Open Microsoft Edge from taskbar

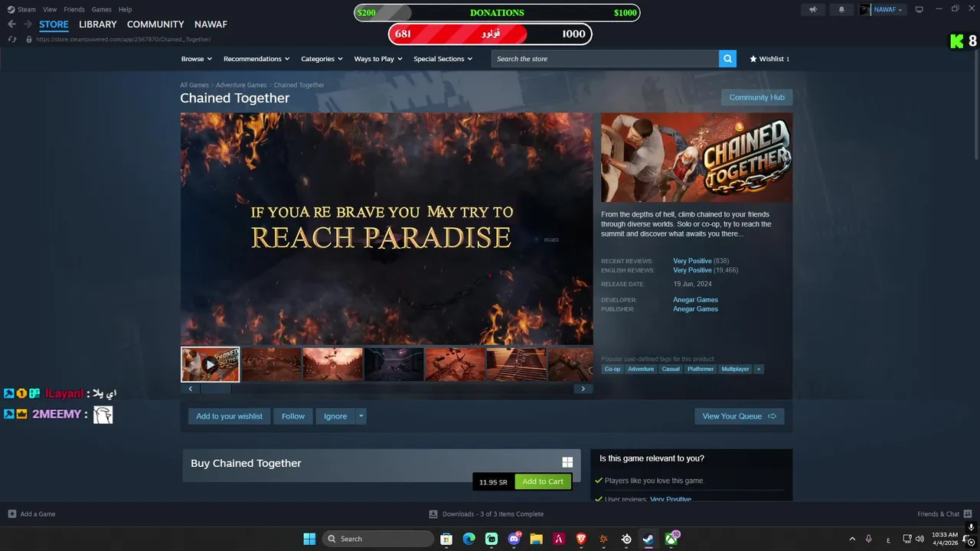(x=469, y=539)
